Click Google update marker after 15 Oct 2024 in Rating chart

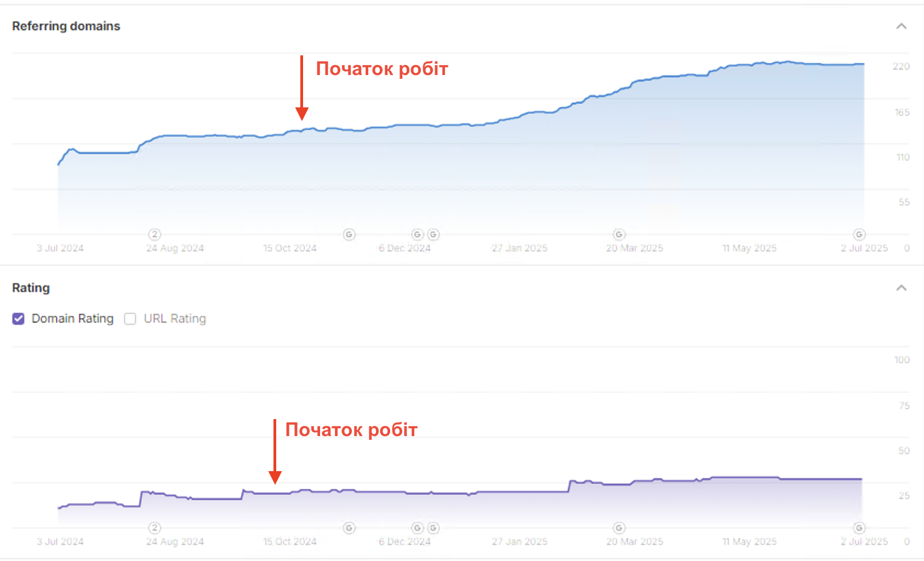tap(349, 528)
